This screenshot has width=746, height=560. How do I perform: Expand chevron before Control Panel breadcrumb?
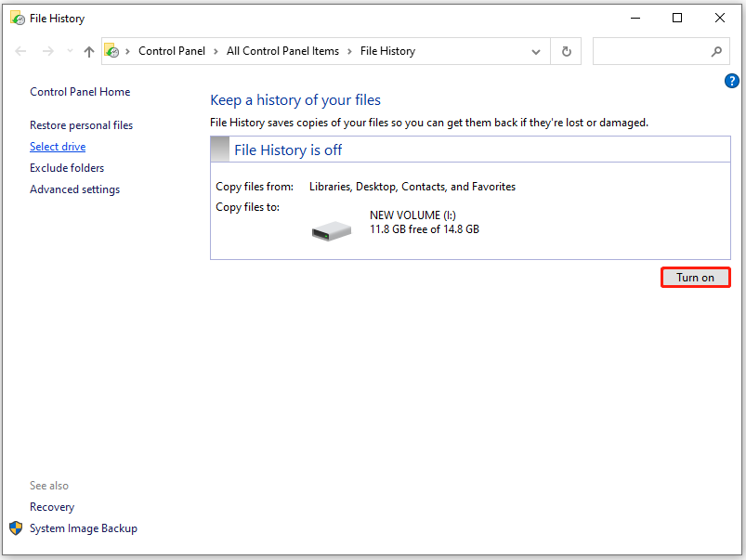coord(127,51)
